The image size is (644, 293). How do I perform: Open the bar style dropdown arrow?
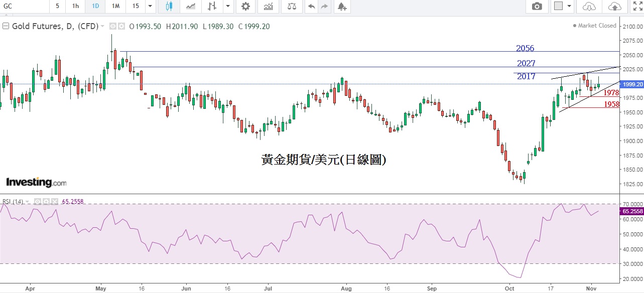coord(228,7)
